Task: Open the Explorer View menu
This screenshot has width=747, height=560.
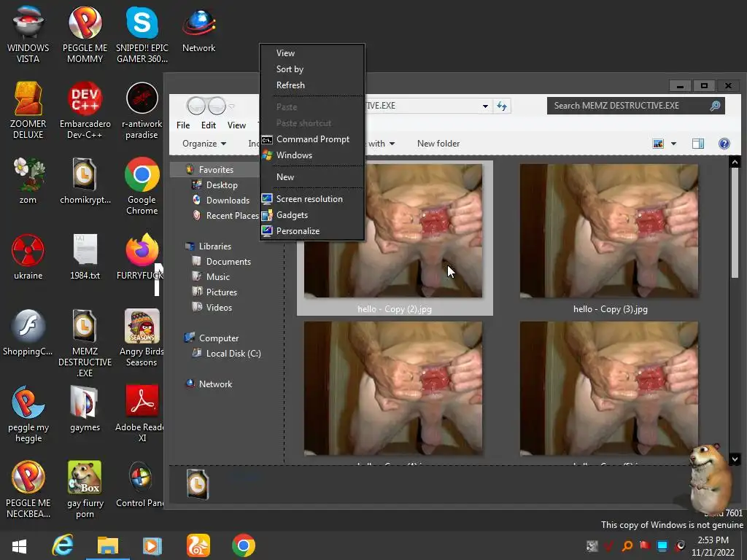Action: (236, 125)
